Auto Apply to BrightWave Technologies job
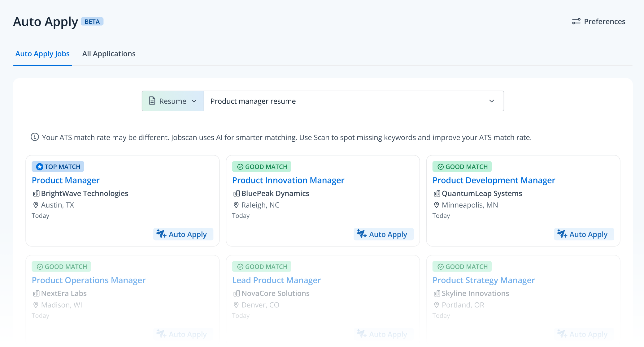This screenshot has height=347, width=644. coord(183,234)
